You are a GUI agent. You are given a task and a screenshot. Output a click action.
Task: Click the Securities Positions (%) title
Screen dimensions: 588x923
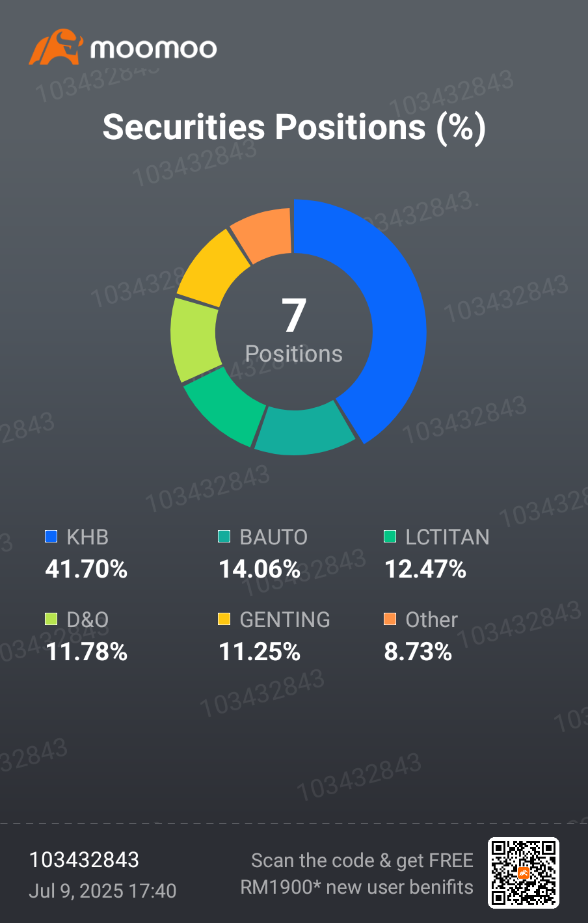(294, 127)
